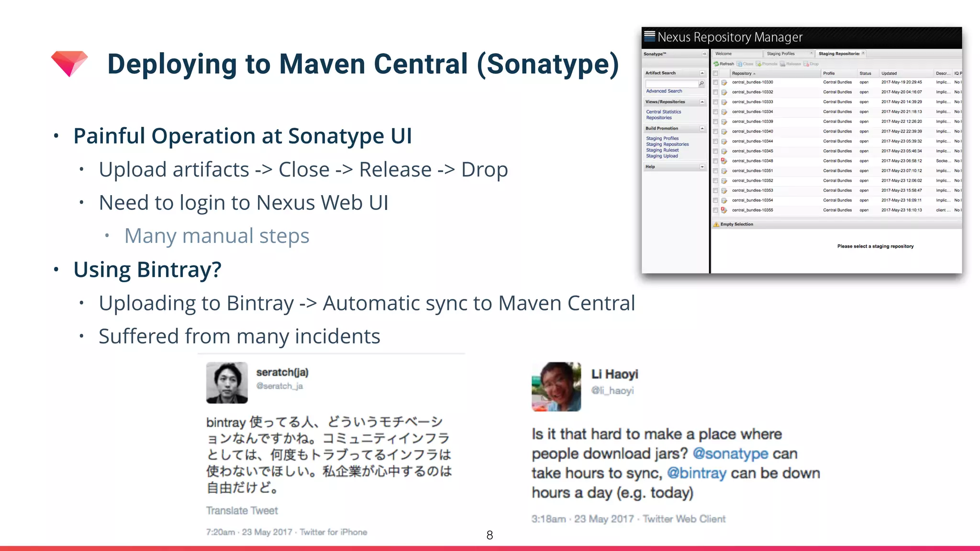This screenshot has height=551, width=980.
Task: Collapse the Sonatype side panel with the double-arrow icon
Action: 704,54
